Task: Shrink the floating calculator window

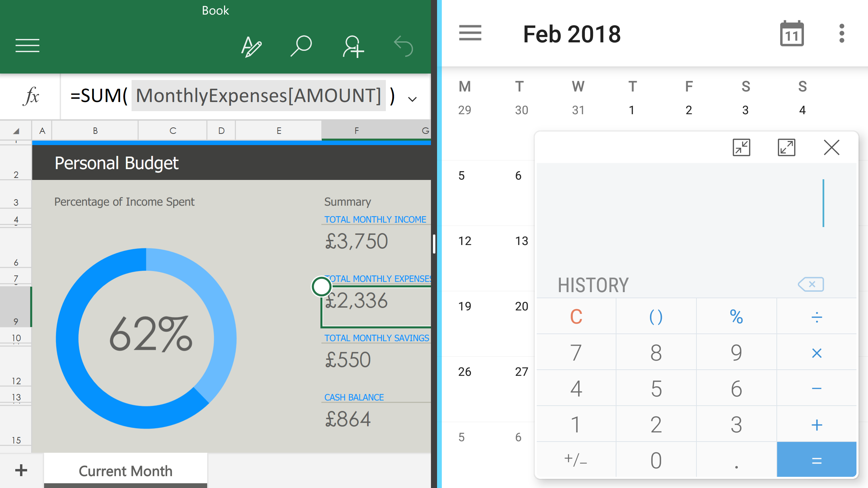Action: pos(741,147)
